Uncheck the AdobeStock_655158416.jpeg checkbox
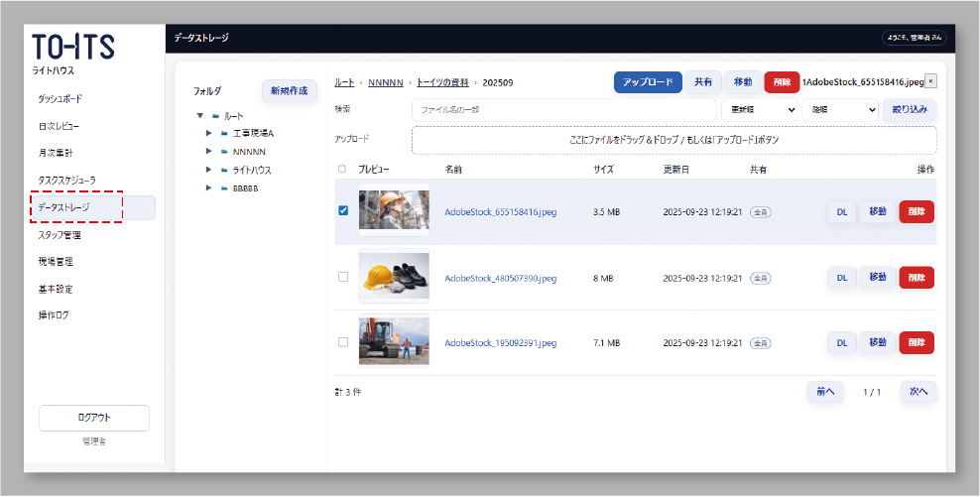This screenshot has width=980, height=497. (x=343, y=210)
